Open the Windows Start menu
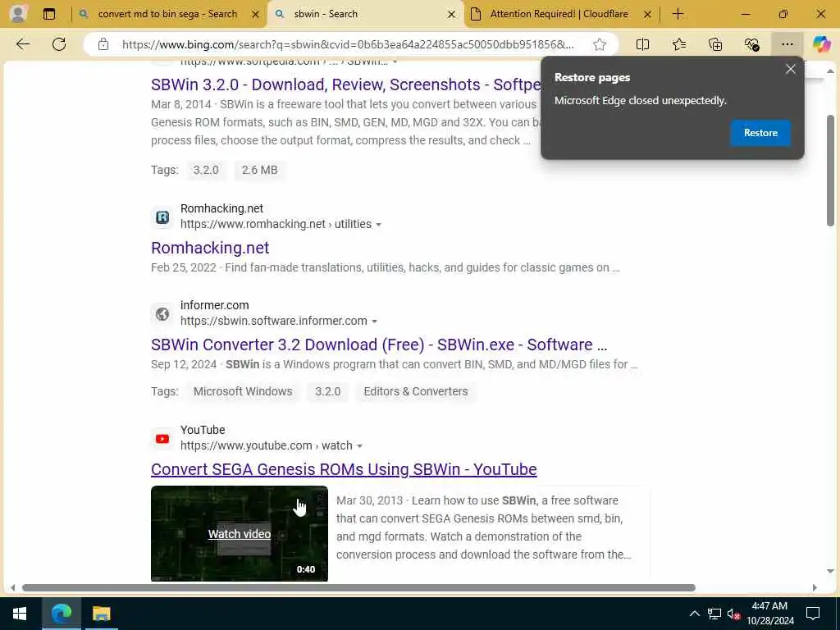The image size is (840, 630). tap(20, 614)
